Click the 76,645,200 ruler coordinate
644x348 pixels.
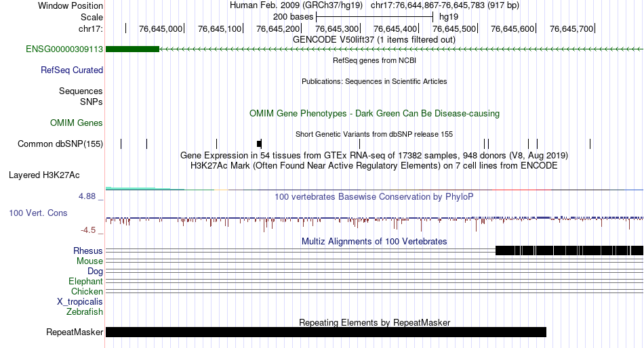point(278,28)
